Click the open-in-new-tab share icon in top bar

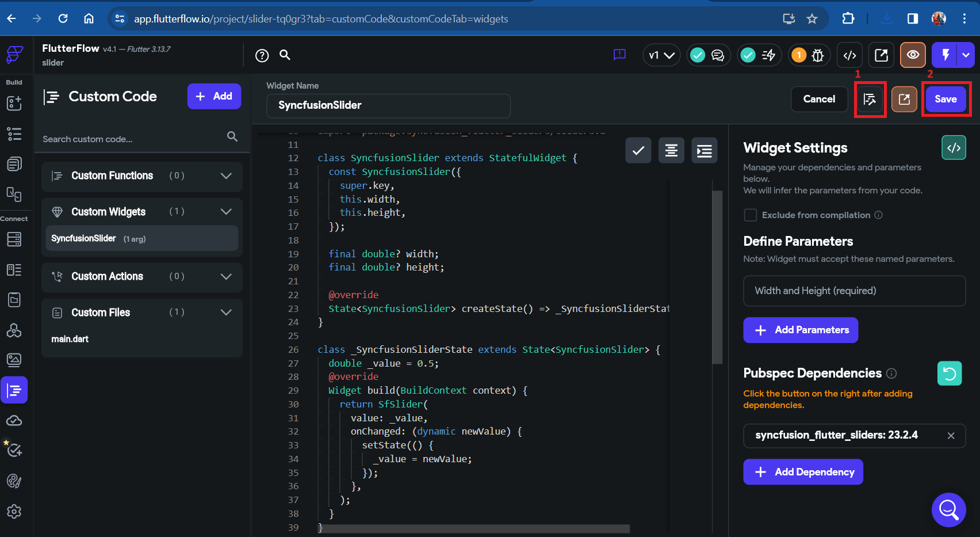point(881,55)
